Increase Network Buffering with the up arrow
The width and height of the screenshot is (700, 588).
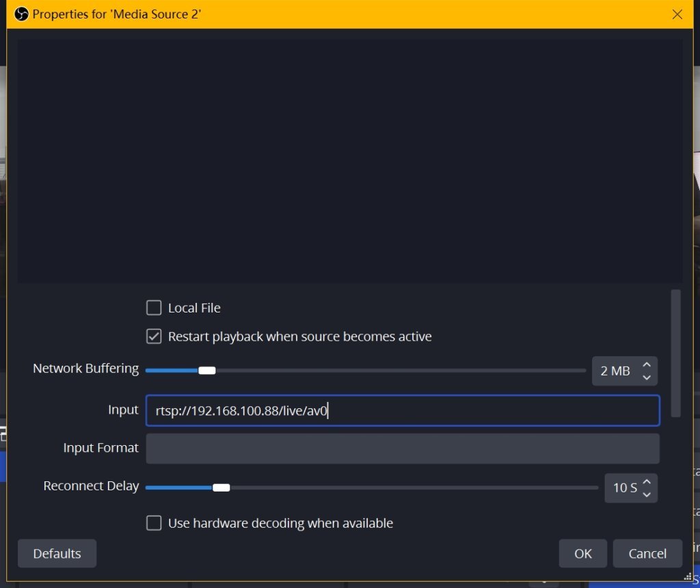click(647, 365)
